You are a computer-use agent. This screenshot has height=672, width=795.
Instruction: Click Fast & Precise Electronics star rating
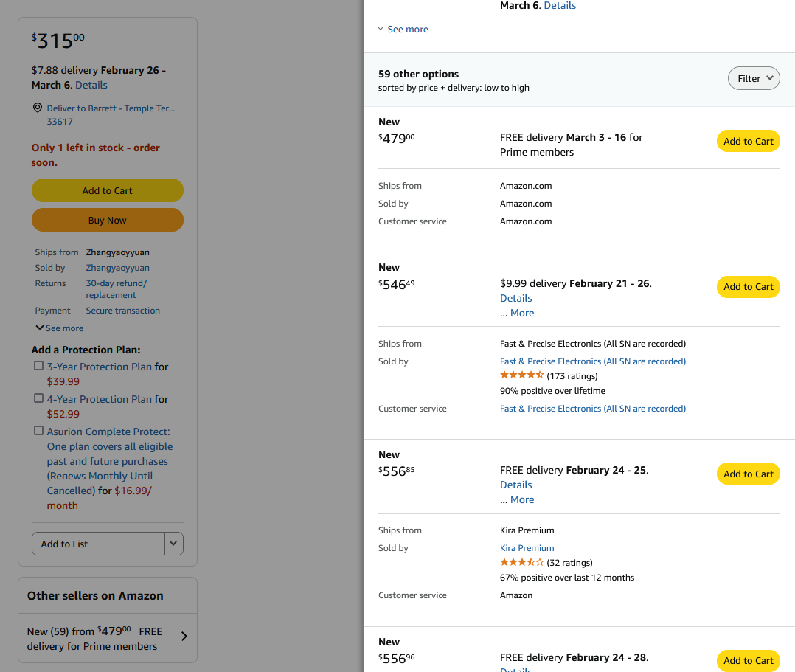coord(521,376)
